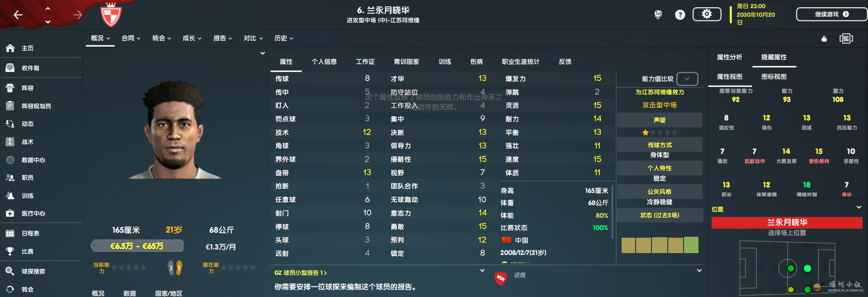This screenshot has width=868, height=297.
Task: Switch to the 个人信息 tab
Action: (x=324, y=62)
